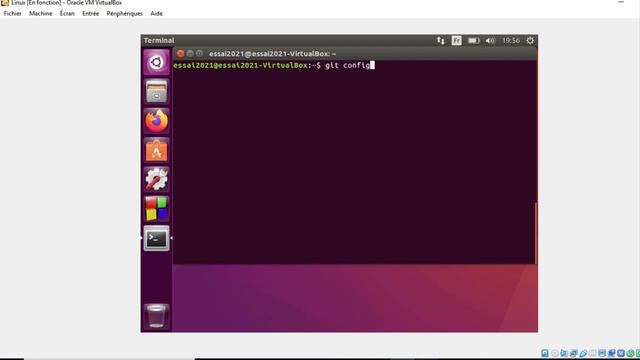Open the network arrows indicator in top panel
The height and width of the screenshot is (360, 640).
tap(440, 40)
